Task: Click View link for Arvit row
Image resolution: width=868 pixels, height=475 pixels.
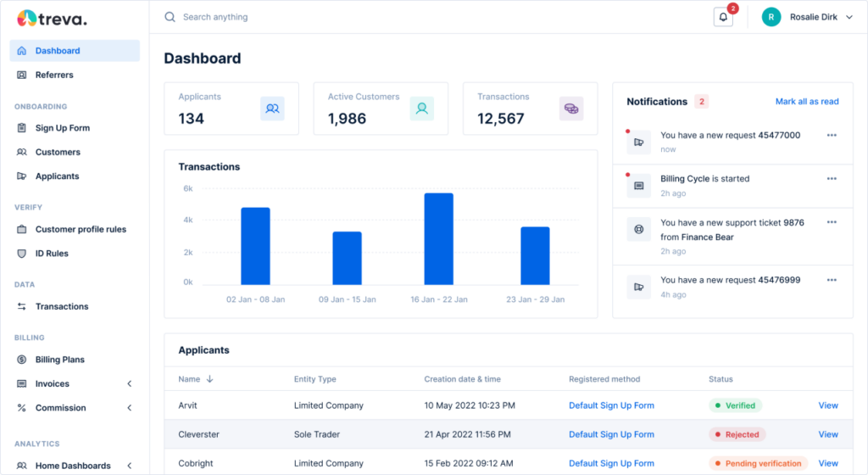Action: click(x=827, y=405)
